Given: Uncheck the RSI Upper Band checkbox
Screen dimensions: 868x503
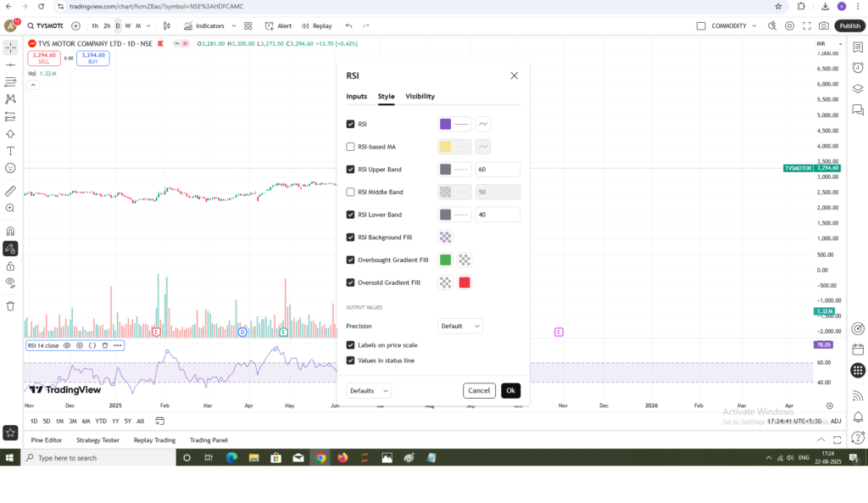Looking at the screenshot, I should tap(350, 170).
